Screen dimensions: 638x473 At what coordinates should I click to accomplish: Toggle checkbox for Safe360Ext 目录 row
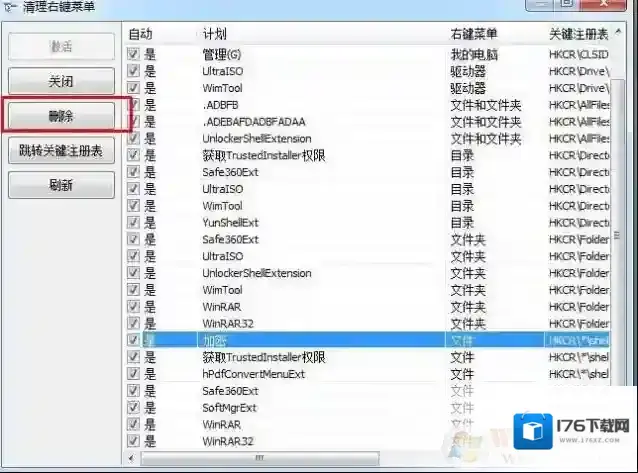(x=133, y=172)
